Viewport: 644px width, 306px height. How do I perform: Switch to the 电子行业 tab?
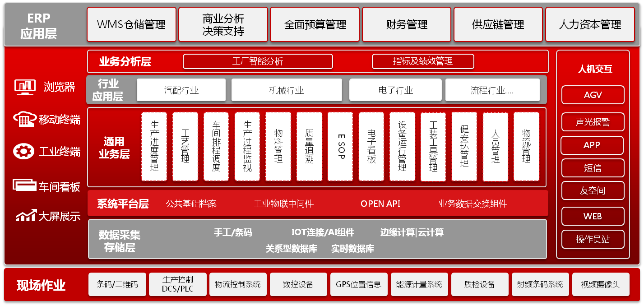pos(395,90)
